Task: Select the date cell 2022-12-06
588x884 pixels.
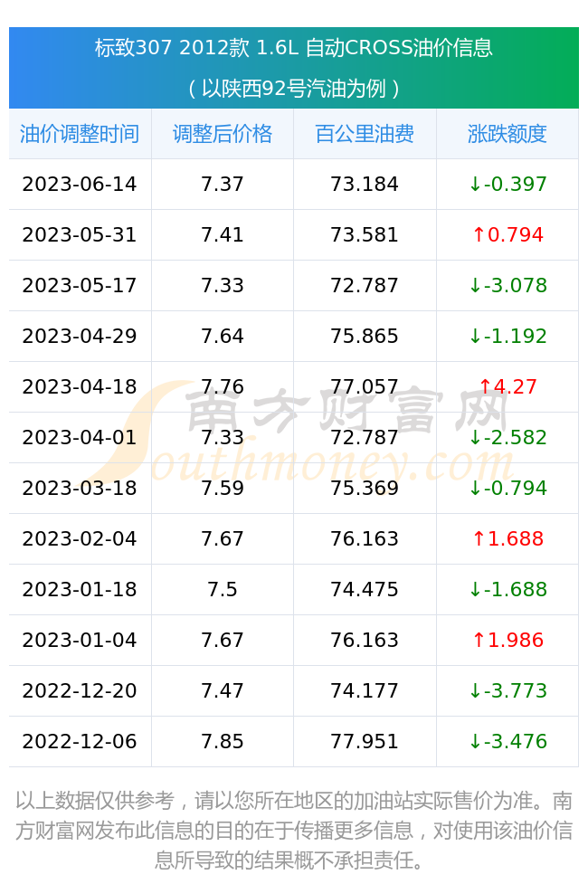Action: click(80, 742)
